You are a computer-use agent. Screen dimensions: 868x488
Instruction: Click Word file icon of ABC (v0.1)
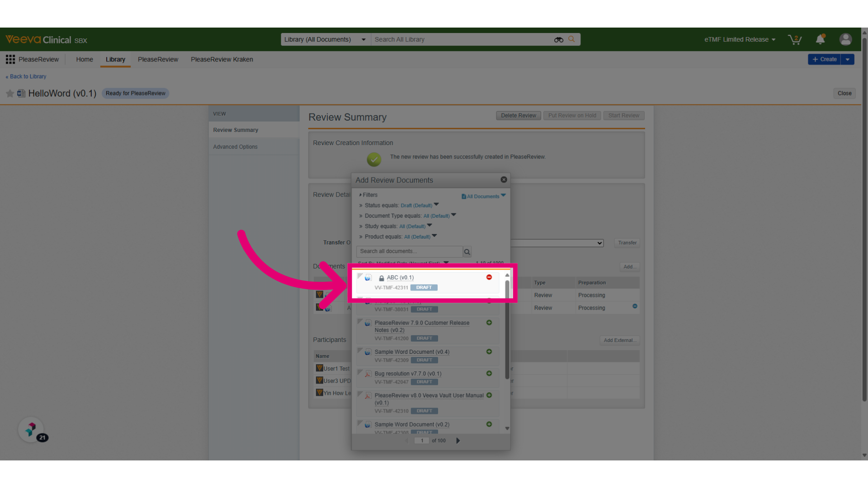coord(368,277)
